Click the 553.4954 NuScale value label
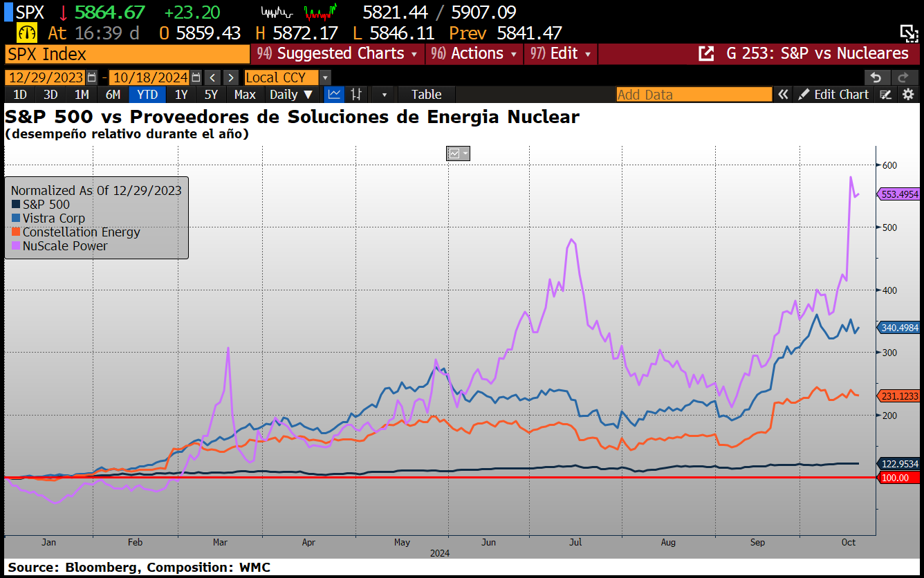924x578 pixels. 898,194
